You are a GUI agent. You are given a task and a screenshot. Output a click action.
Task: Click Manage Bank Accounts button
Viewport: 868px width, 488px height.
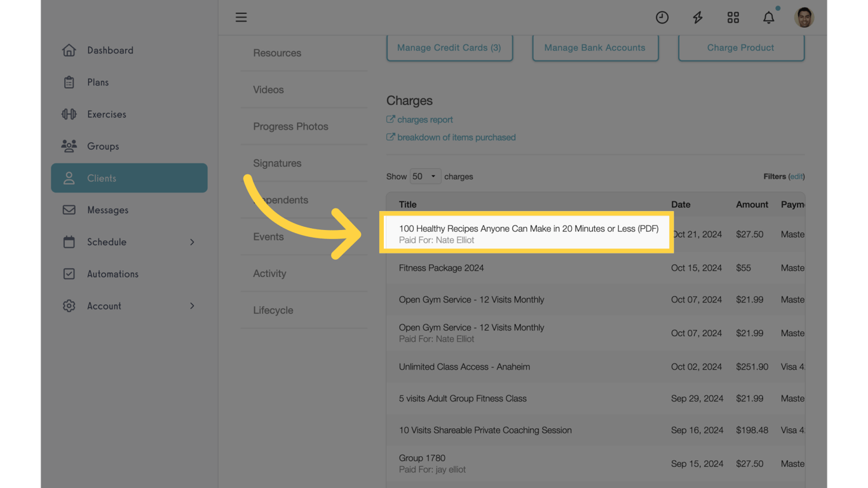point(595,48)
